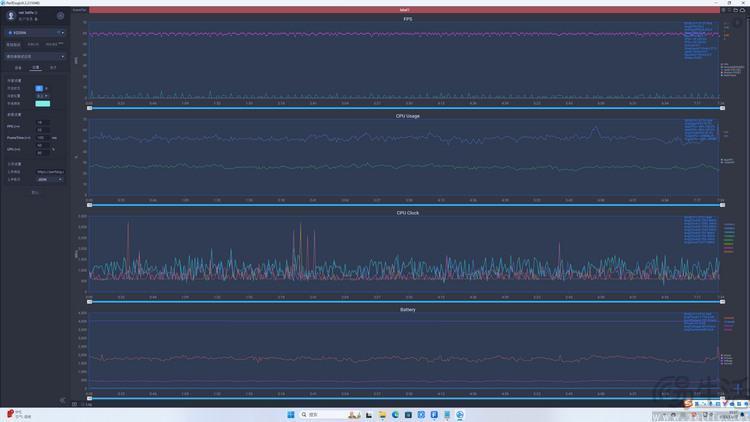Toggle the blue checkbox in floating window settings

tap(39, 89)
